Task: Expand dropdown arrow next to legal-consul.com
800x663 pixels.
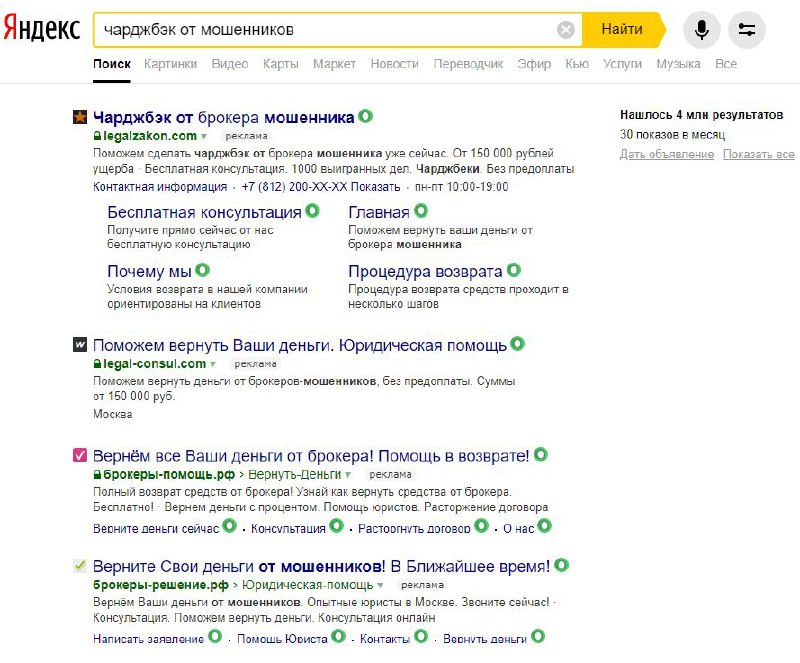Action: click(x=213, y=364)
